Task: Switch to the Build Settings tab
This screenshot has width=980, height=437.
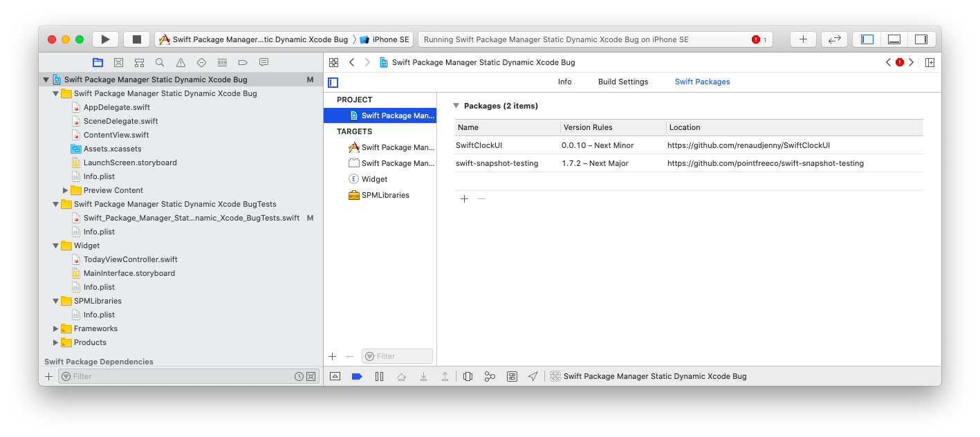Action: (x=623, y=82)
